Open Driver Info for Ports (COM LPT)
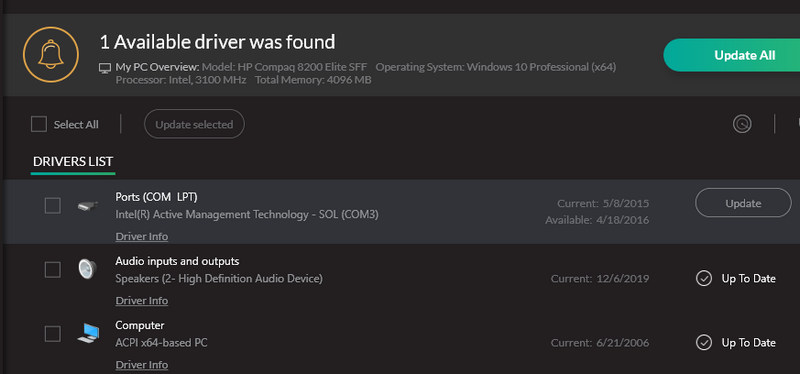 click(x=142, y=236)
